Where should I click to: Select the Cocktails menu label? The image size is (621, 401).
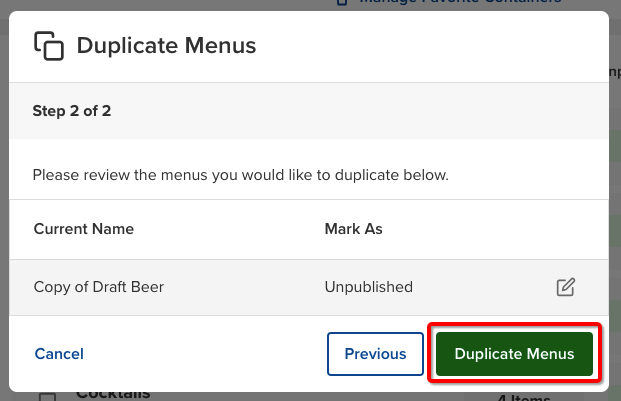click(113, 394)
